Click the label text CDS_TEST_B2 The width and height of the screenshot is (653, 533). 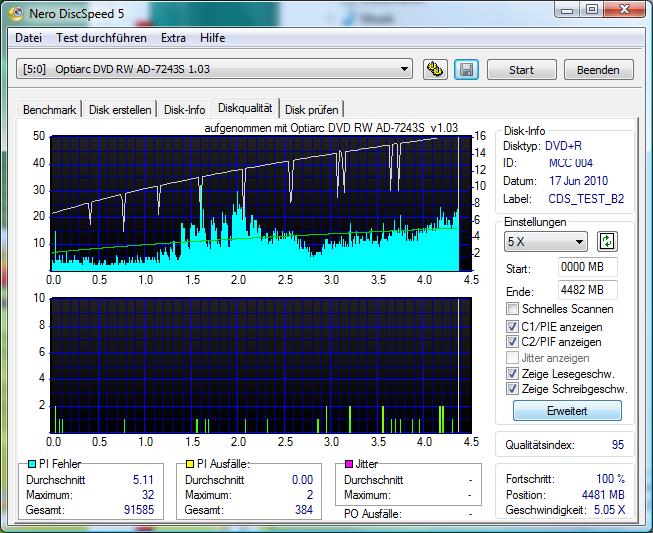pyautogui.click(x=586, y=199)
